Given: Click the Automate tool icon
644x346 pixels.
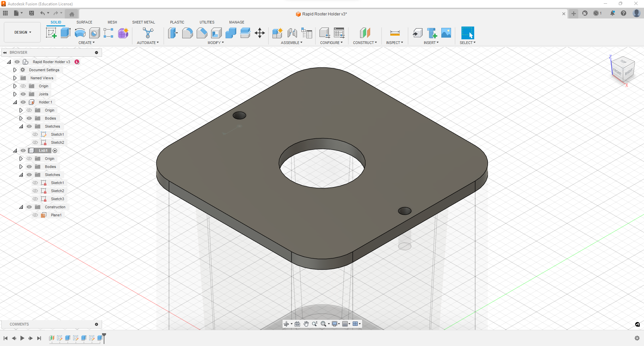Looking at the screenshot, I should 148,33.
